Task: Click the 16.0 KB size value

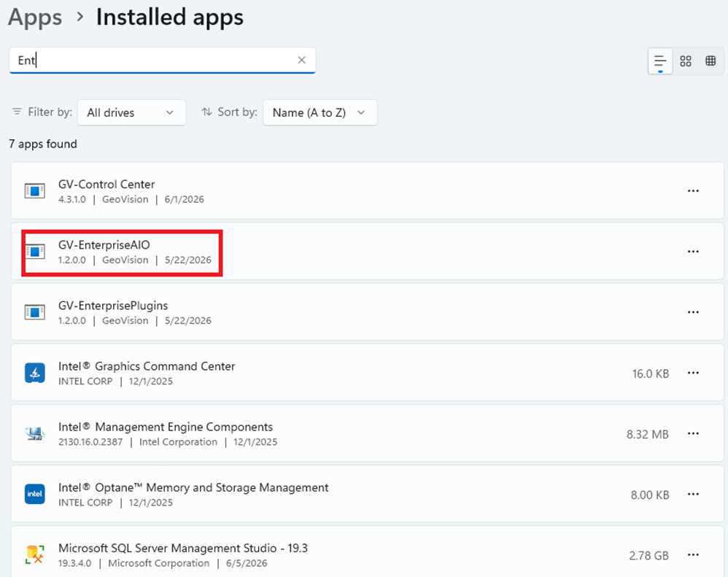Action: click(x=651, y=373)
